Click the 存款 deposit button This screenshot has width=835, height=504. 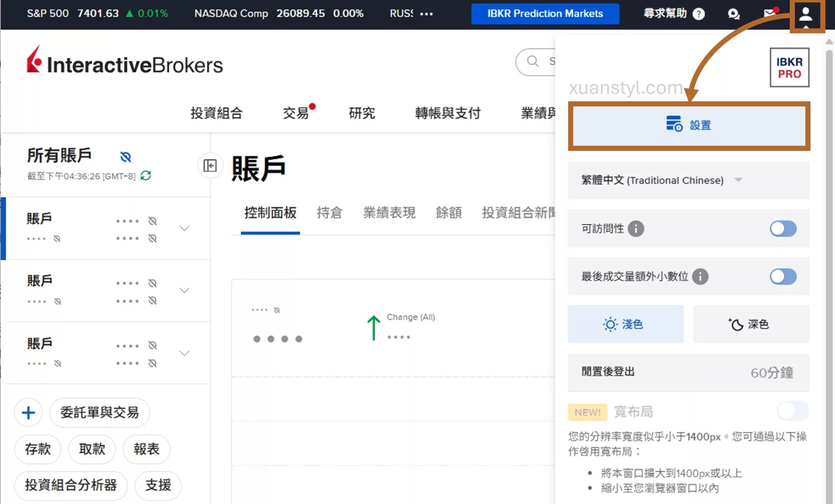pyautogui.click(x=38, y=449)
